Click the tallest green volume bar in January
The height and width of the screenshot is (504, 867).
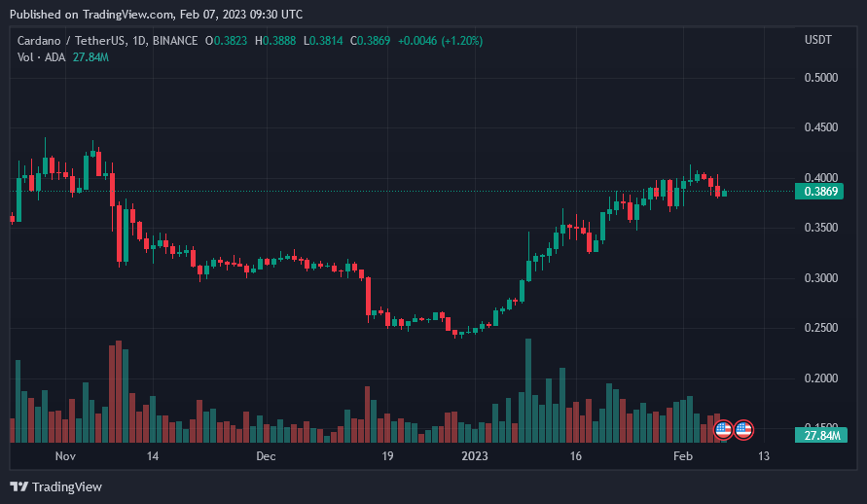tap(528, 391)
